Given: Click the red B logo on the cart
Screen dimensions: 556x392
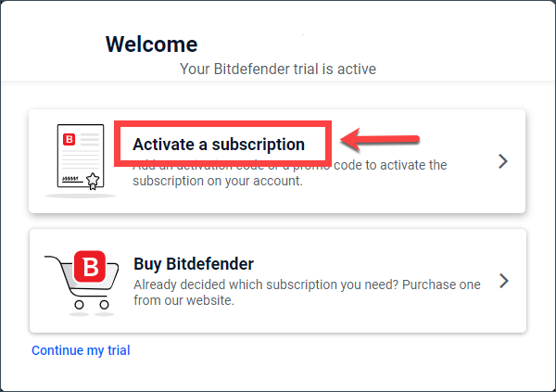Looking at the screenshot, I should tap(90, 266).
